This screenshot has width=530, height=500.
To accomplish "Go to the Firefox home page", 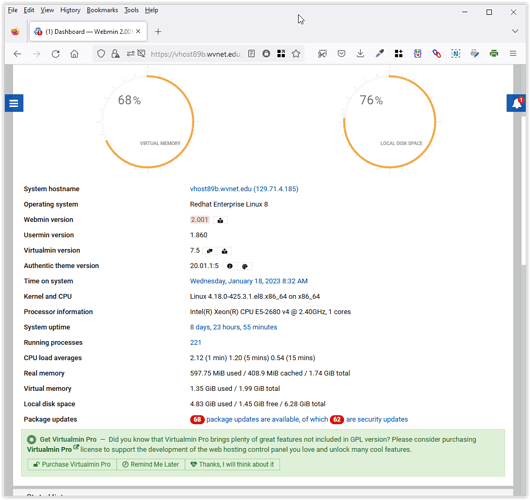I will coord(74,54).
